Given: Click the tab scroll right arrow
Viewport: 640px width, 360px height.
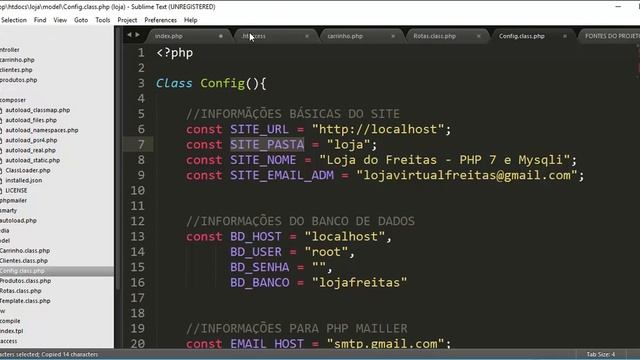Looking at the screenshot, I should coord(138,35).
